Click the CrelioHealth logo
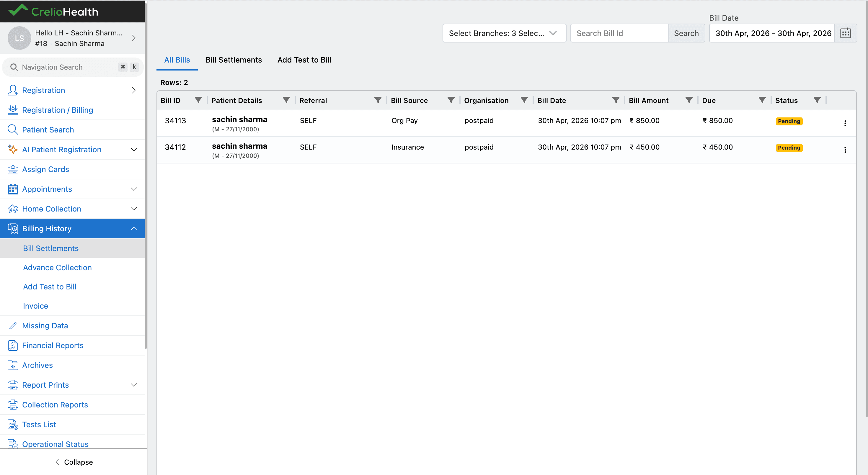868x475 pixels. point(53,11)
